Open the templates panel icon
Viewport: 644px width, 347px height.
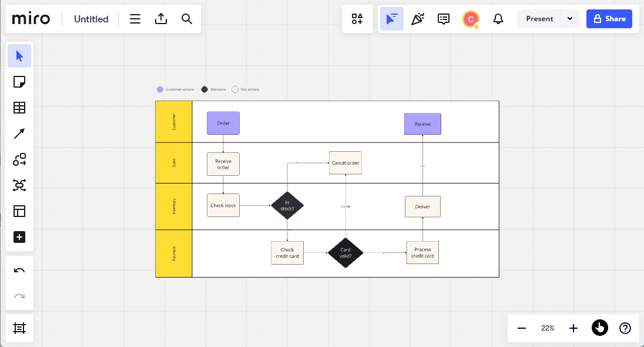click(x=19, y=211)
